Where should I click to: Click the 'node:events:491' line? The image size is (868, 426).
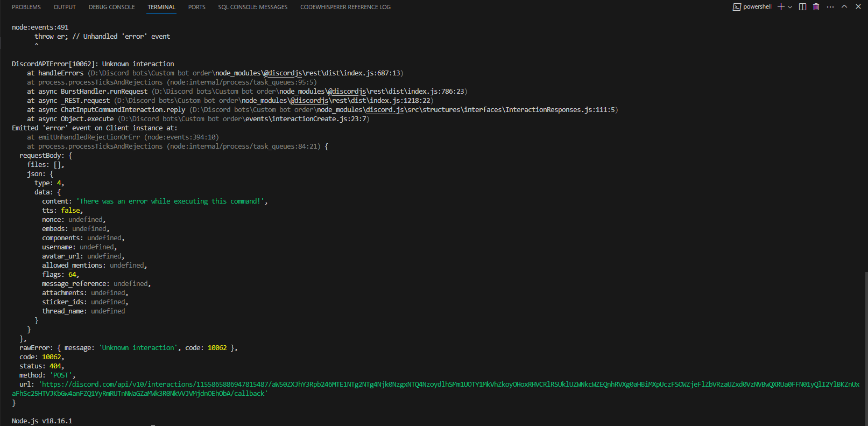(40, 27)
